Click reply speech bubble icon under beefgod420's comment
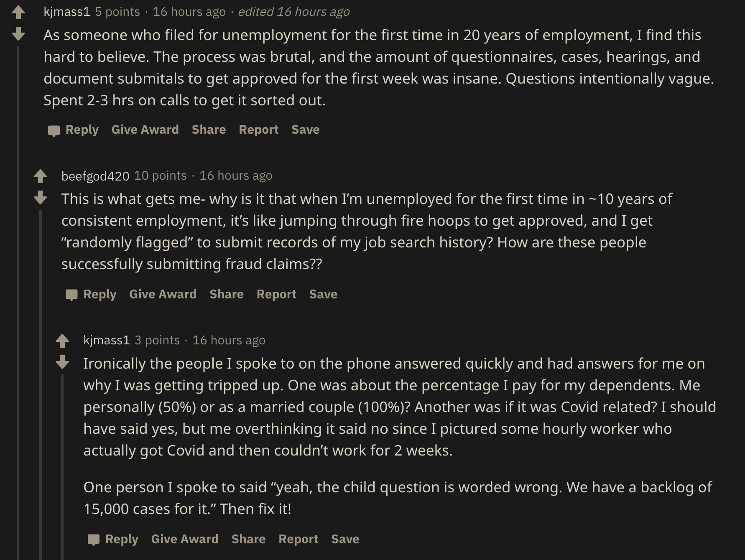Screen dimensions: 745x560 (71, 295)
